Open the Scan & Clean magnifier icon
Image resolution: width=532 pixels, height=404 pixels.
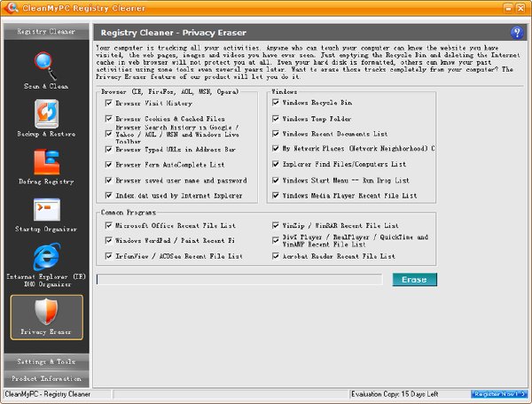click(45, 66)
